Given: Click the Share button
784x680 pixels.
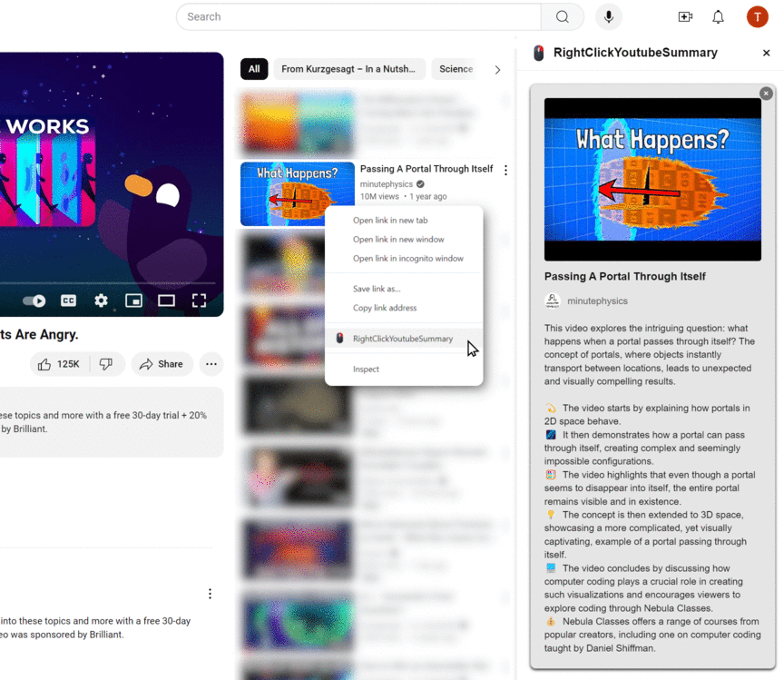Looking at the screenshot, I should click(x=162, y=364).
